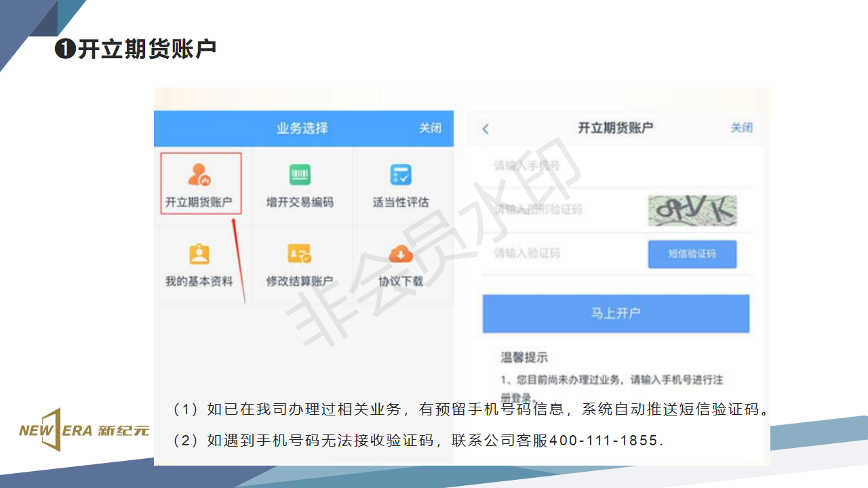Click the customer service number 400-111-1855
Image resolution: width=868 pixels, height=488 pixels.
(604, 441)
